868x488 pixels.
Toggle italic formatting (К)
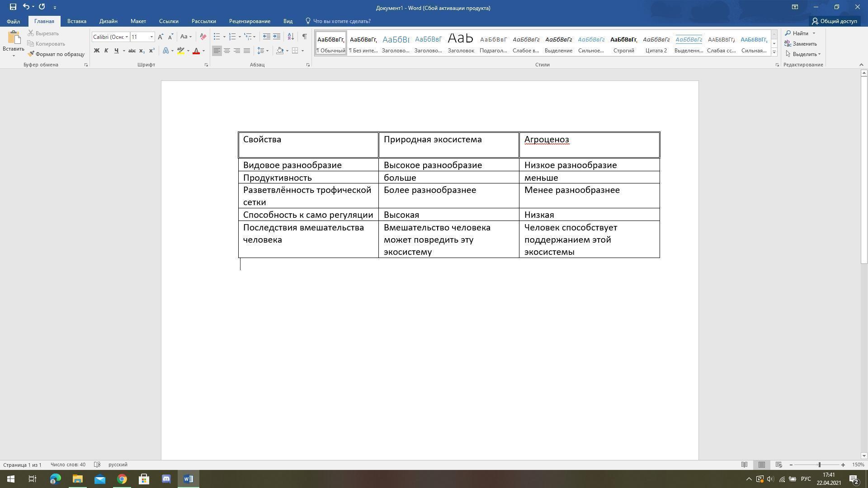[106, 51]
